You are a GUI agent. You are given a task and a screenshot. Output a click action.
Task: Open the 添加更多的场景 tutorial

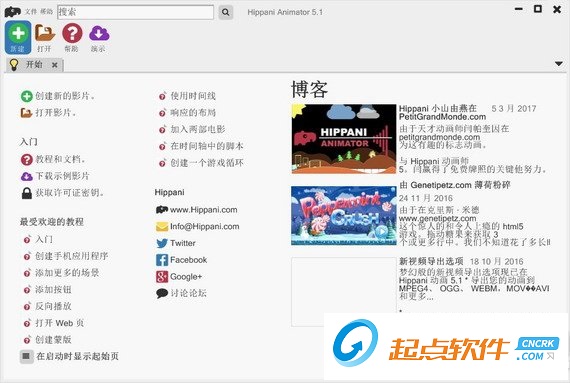pyautogui.click(x=67, y=273)
